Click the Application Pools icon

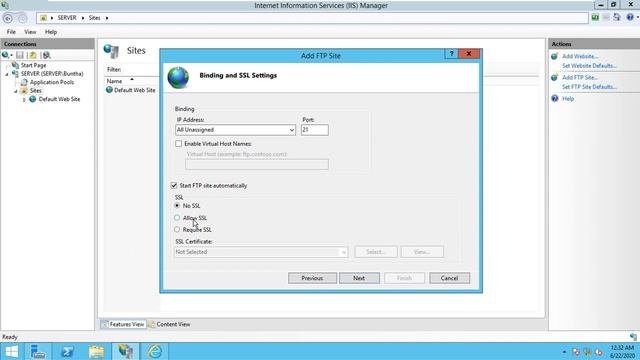pos(24,82)
